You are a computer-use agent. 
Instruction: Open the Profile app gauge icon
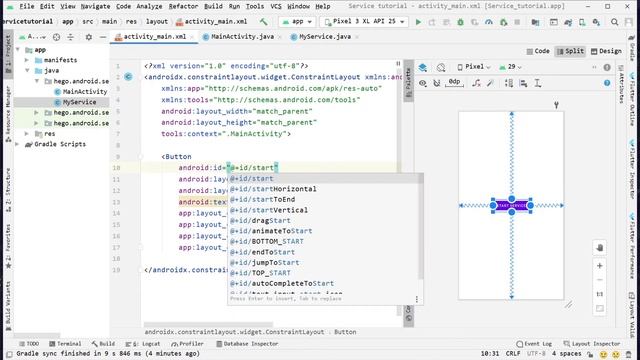489,22
